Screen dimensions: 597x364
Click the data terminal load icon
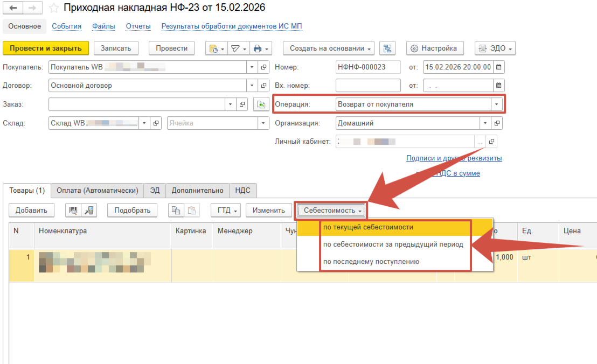[x=89, y=211]
